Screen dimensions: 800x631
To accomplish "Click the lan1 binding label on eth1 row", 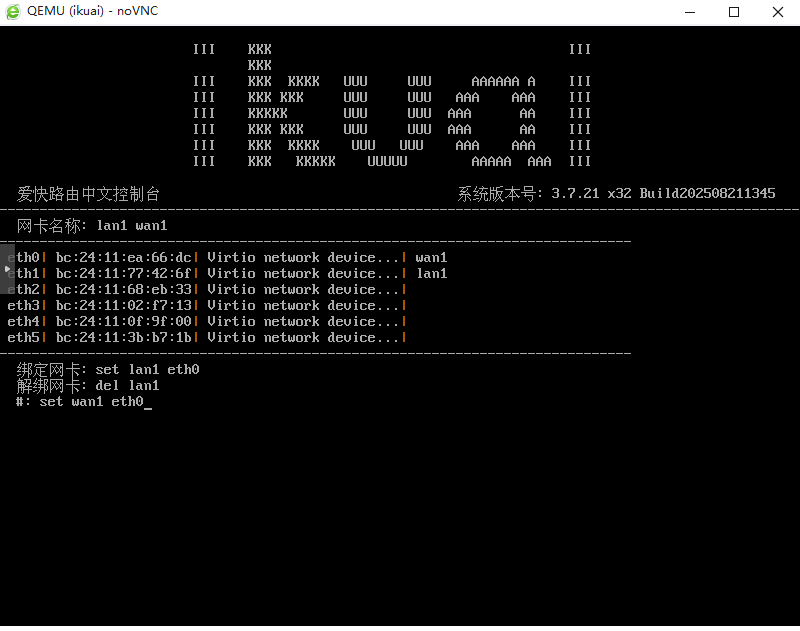I will [432, 273].
